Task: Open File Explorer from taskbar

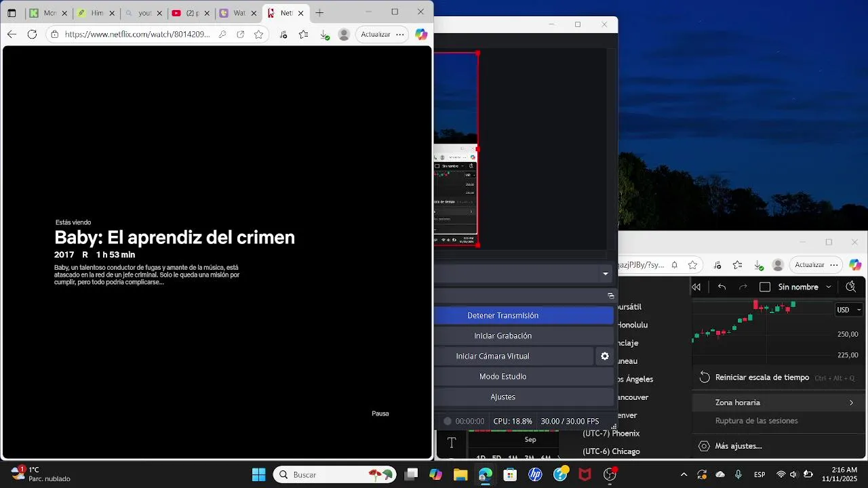Action: point(460,474)
